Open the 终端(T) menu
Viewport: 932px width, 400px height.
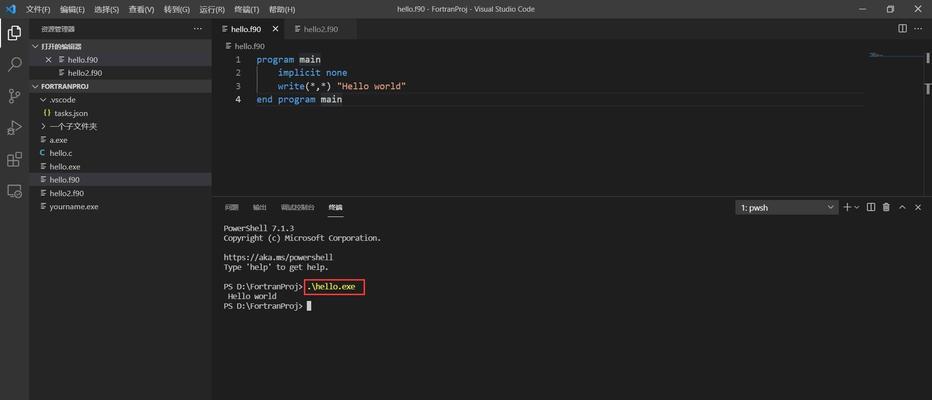pos(247,10)
